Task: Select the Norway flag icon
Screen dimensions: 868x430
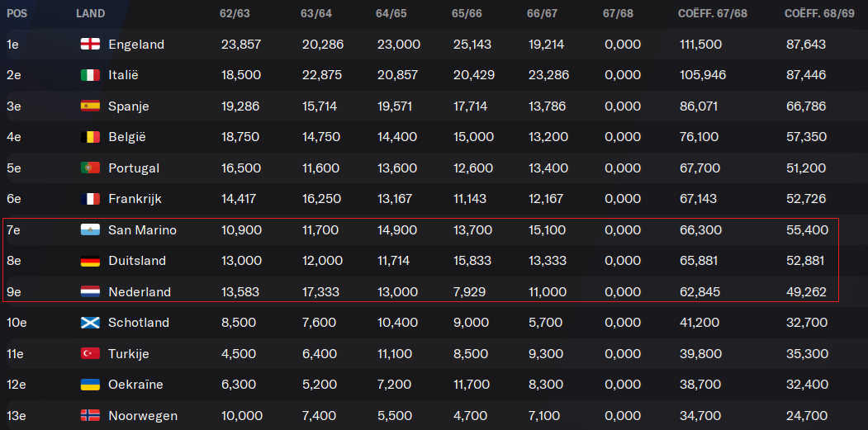Action: point(90,416)
